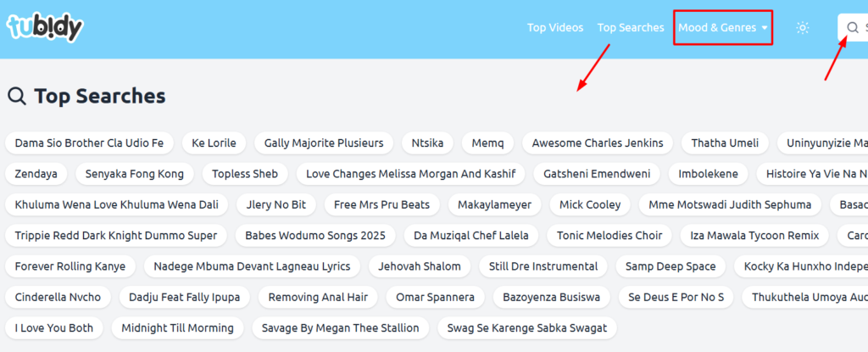Go to Top Searches in navigation

(631, 28)
